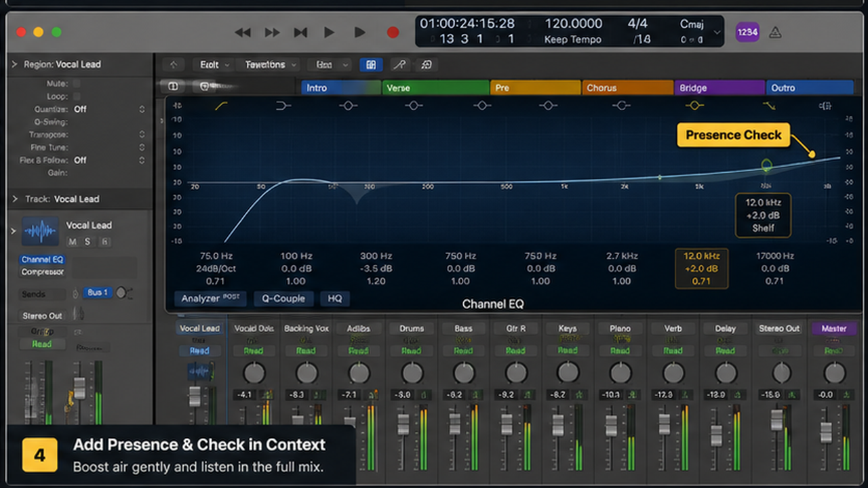The width and height of the screenshot is (868, 488).
Task: Click the 120.0000 tempo value
Action: click(x=574, y=24)
